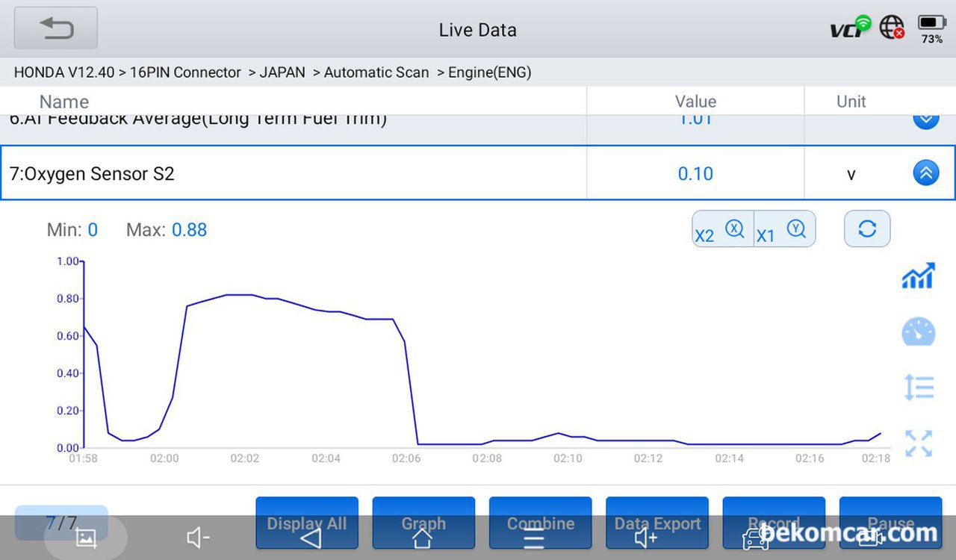Screen dimensions: 956x560
Task: Refresh the graph with the reload button
Action: (x=867, y=228)
